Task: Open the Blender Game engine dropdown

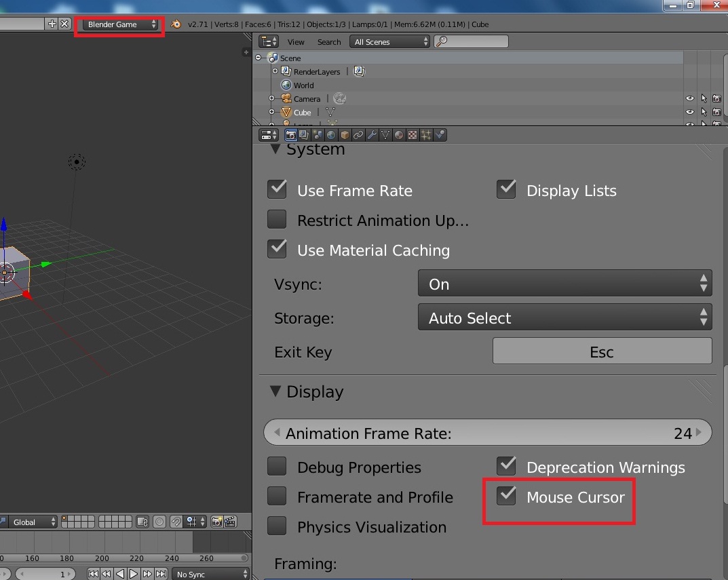Action: [x=120, y=24]
